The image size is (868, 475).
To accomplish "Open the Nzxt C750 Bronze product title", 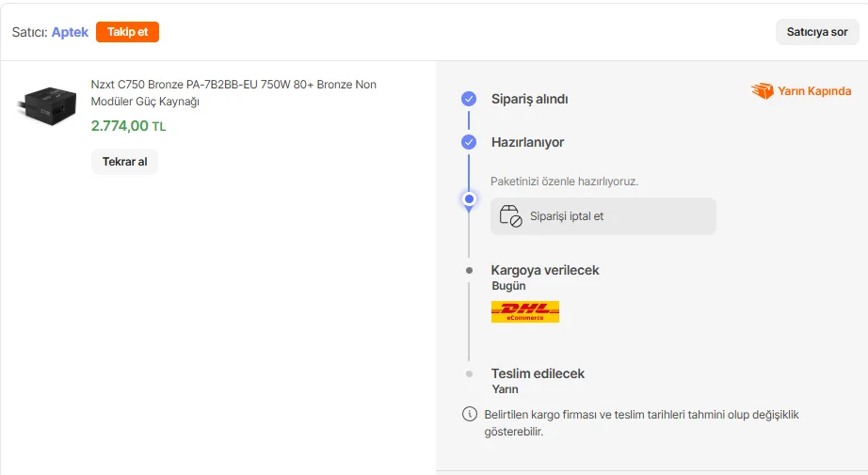I will (233, 92).
